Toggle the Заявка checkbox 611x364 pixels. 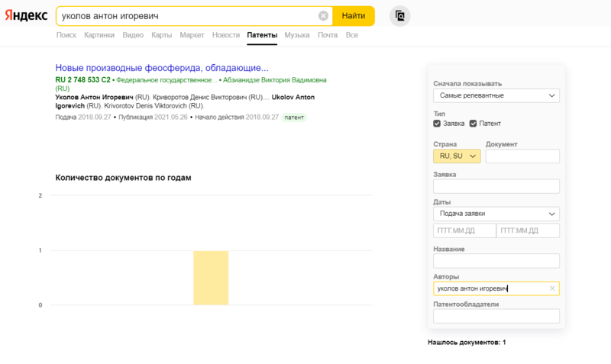click(x=437, y=124)
